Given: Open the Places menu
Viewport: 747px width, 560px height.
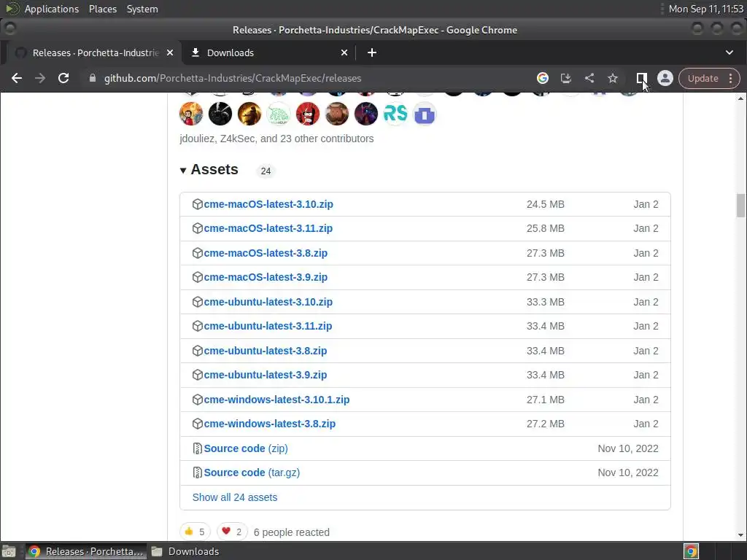Looking at the screenshot, I should (103, 9).
